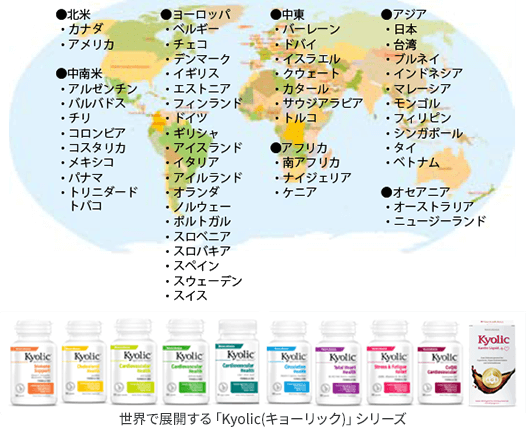The image size is (526, 436).
Task: Click スロバキア in the Europe list
Action: pos(202,251)
